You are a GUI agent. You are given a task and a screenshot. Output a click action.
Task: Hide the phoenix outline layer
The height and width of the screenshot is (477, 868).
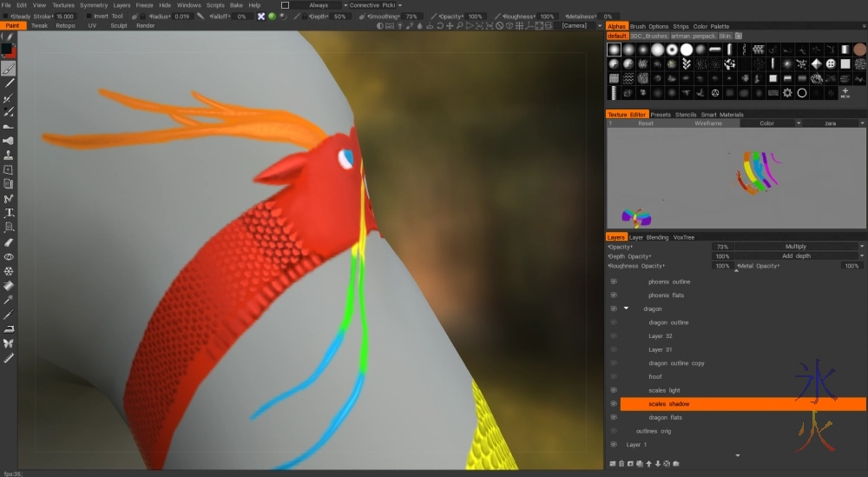(613, 282)
